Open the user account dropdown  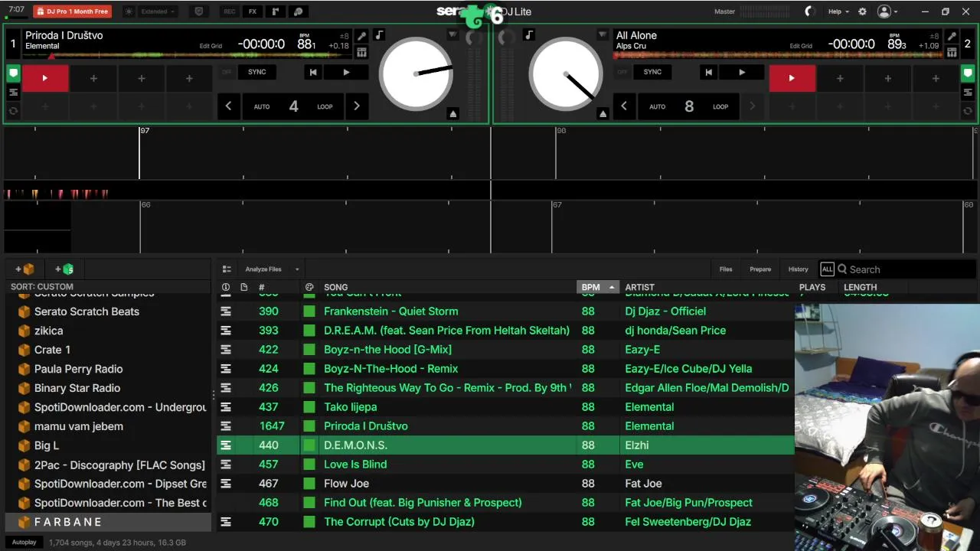click(888, 11)
